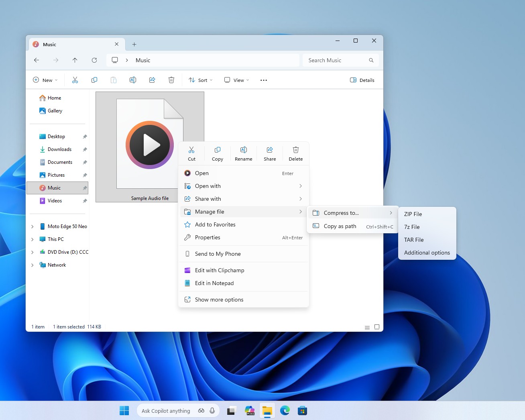525x420 pixels.
Task: Navigate up to the parent folder
Action: [75, 60]
